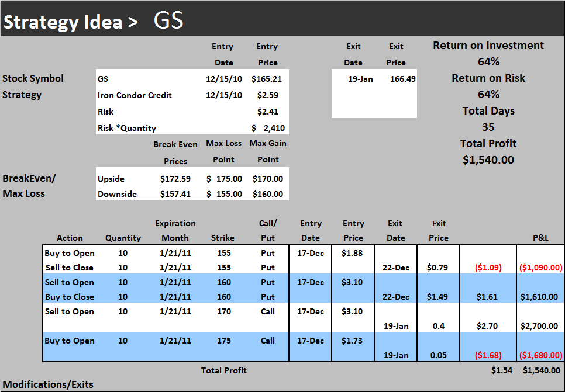This screenshot has height=392, width=565.
Task: Click the "64%" value under Return on Risk
Action: point(488,94)
